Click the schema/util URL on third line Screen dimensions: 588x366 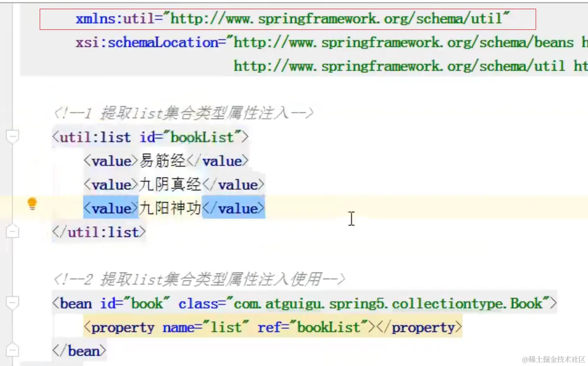point(399,66)
